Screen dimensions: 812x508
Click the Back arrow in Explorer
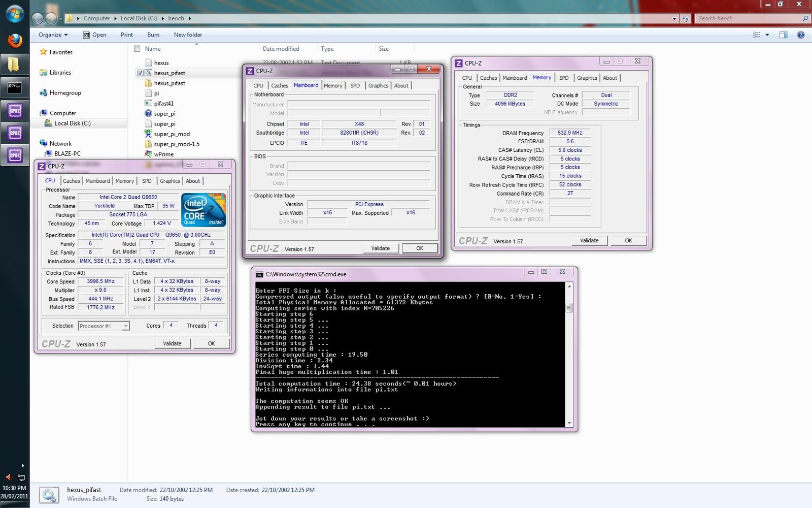click(x=37, y=19)
